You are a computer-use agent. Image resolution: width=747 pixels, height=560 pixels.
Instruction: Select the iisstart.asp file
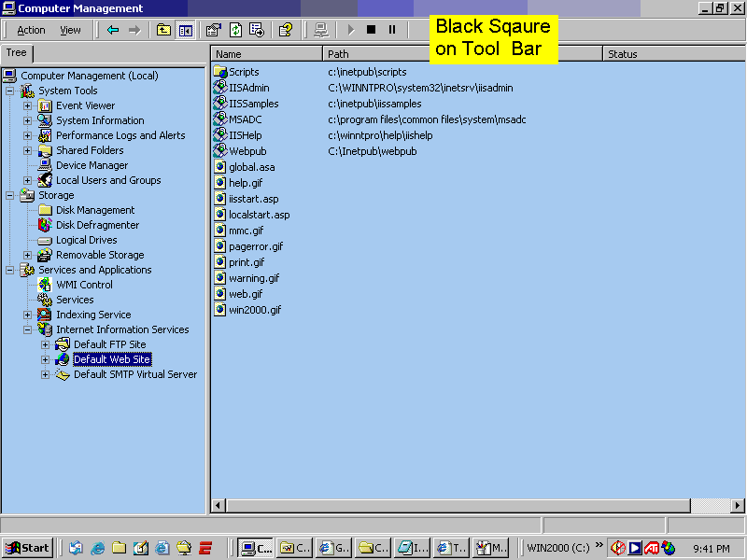[253, 199]
